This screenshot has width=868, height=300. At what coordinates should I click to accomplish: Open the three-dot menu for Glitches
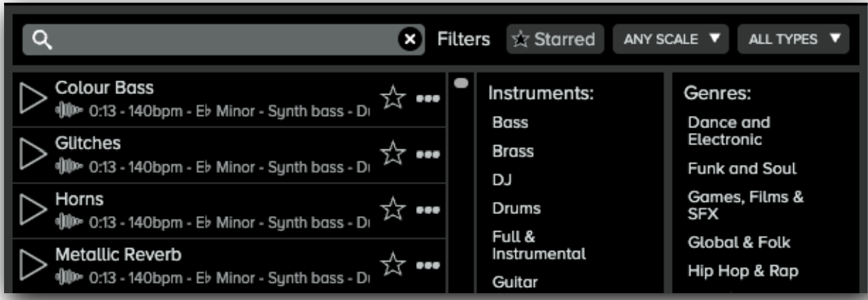pos(428,154)
